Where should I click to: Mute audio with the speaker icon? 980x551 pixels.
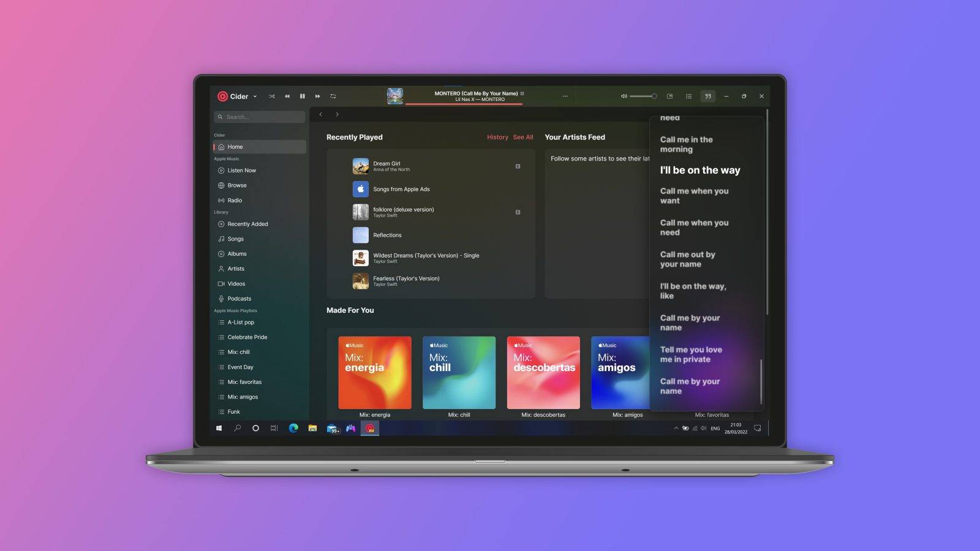tap(624, 96)
